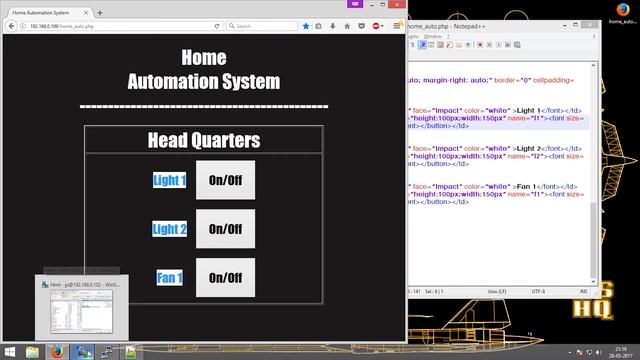The width and height of the screenshot is (640, 360).
Task: Click the volume icon in system tray
Action: pyautogui.click(x=598, y=352)
